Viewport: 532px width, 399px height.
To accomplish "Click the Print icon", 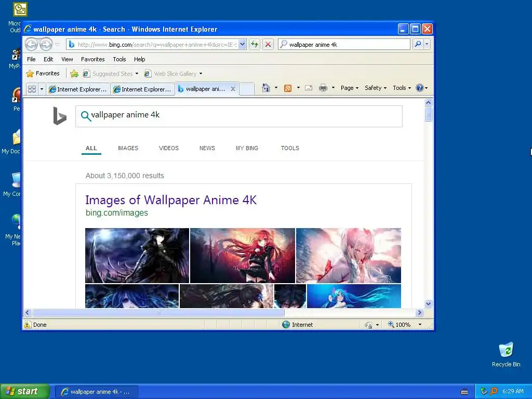I will 323,88.
